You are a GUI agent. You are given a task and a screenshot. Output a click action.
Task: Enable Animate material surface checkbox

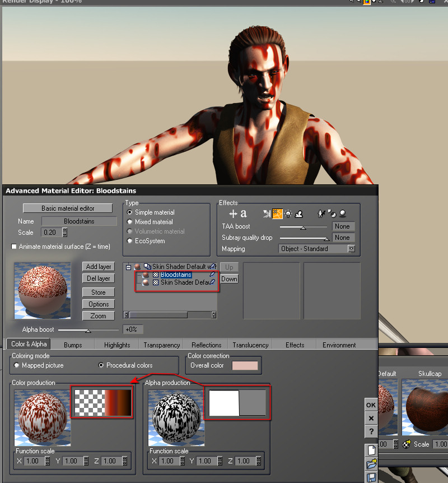(x=14, y=247)
